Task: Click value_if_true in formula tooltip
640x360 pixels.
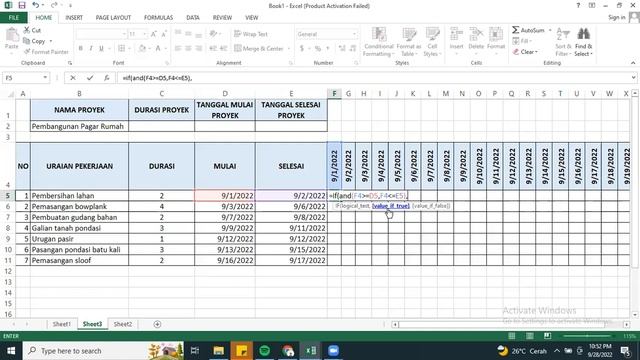Action: 391,206
